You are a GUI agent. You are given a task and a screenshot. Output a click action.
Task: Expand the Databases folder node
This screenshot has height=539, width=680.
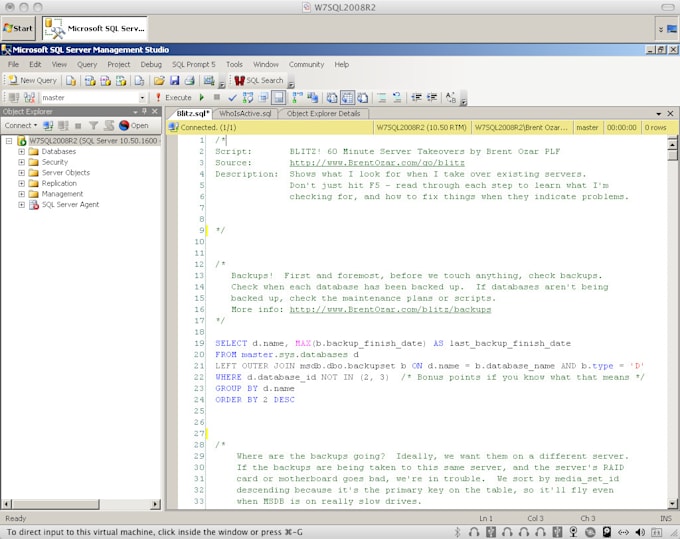click(21, 151)
